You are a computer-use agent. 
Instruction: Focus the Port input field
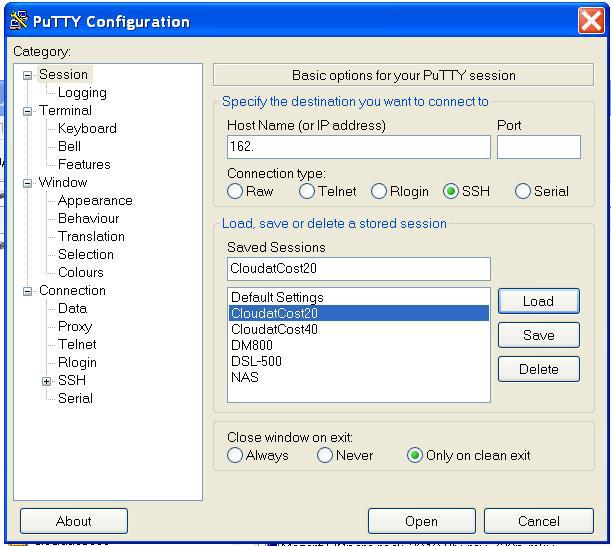point(539,147)
